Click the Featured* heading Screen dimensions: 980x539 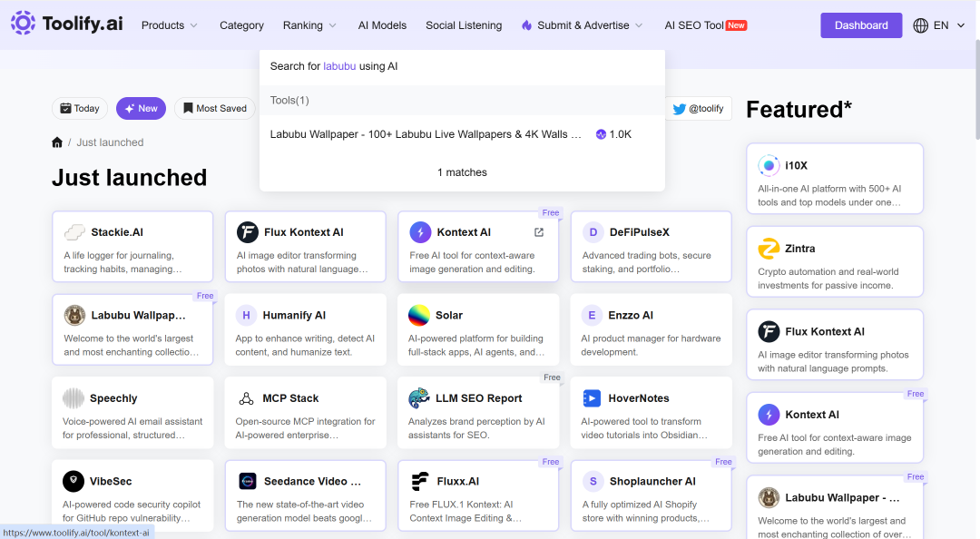799,110
